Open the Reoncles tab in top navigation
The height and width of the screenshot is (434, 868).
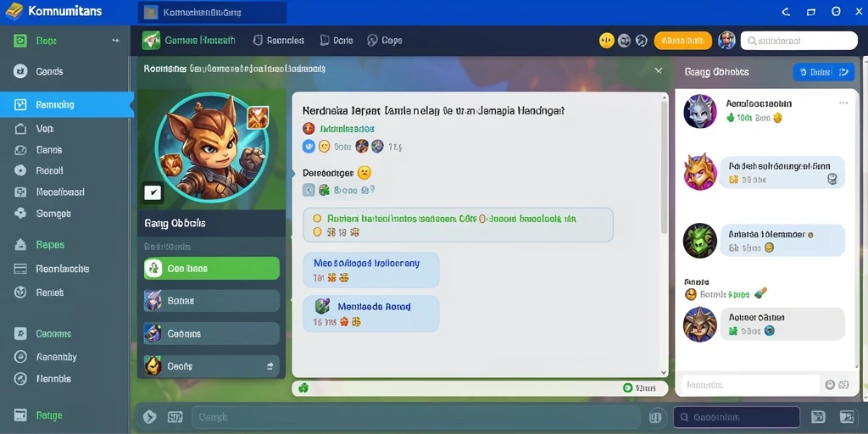click(x=278, y=41)
